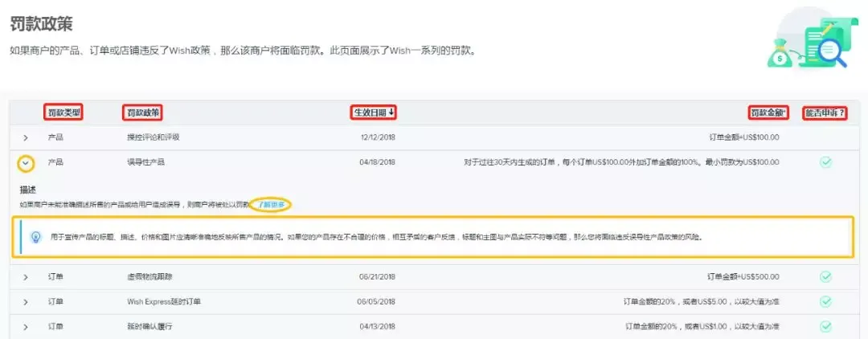Expand the 延时确认履行 row chevron
Viewport: 868px width, 339px height.
click(26, 327)
